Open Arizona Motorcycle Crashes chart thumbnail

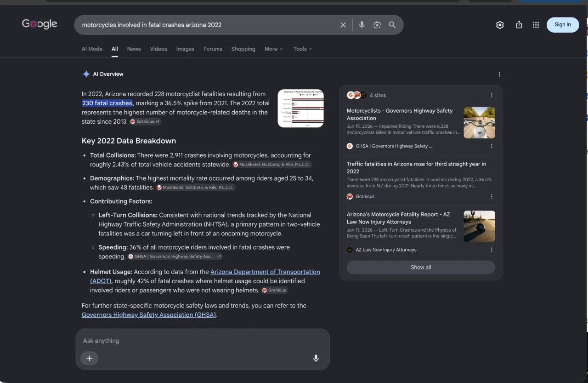pyautogui.click(x=301, y=109)
